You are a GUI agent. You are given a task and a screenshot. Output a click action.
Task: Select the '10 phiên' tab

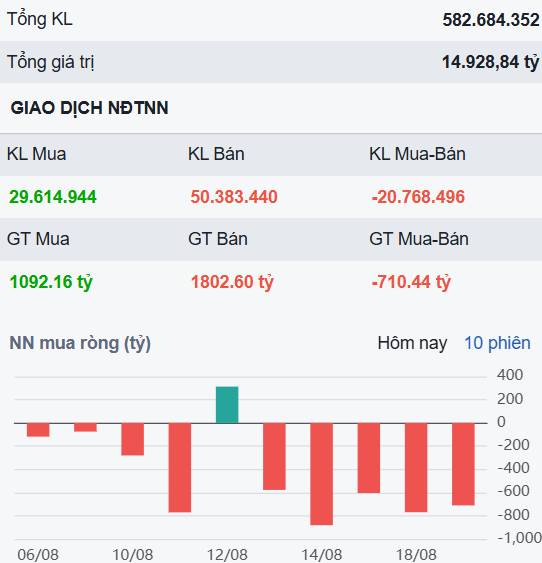[x=497, y=343]
